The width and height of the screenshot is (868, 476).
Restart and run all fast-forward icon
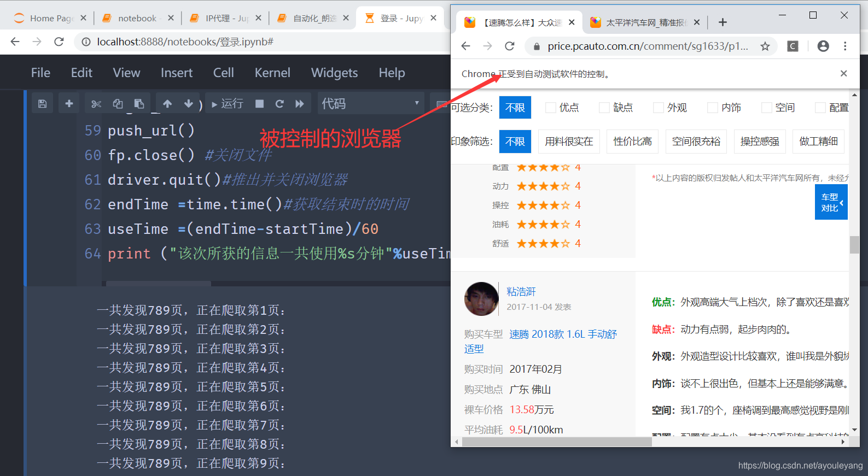point(300,103)
